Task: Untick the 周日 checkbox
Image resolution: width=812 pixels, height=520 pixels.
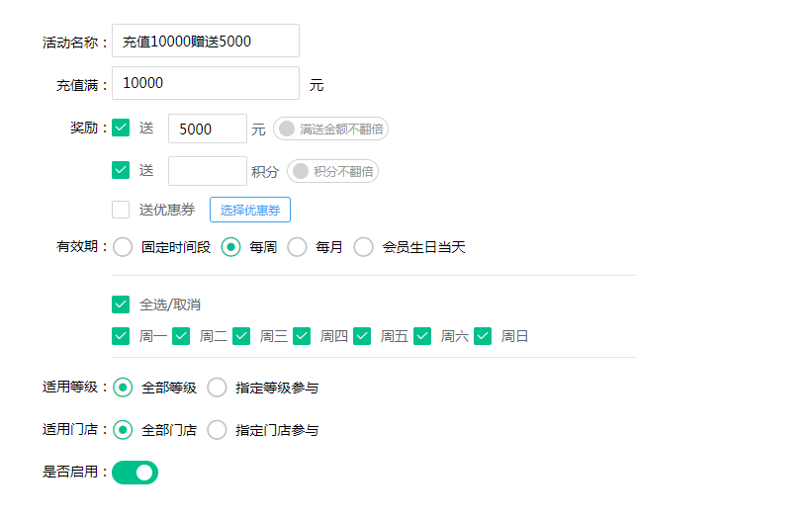Action: [483, 336]
